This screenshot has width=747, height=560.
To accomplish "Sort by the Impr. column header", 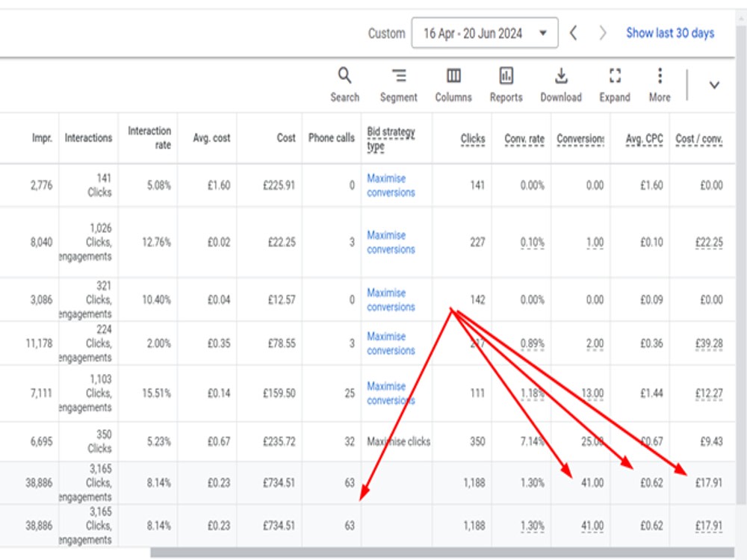I will pyautogui.click(x=41, y=138).
